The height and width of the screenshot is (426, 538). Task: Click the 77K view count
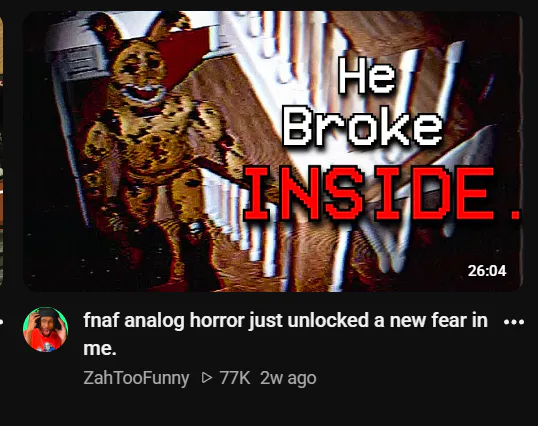pyautogui.click(x=235, y=378)
